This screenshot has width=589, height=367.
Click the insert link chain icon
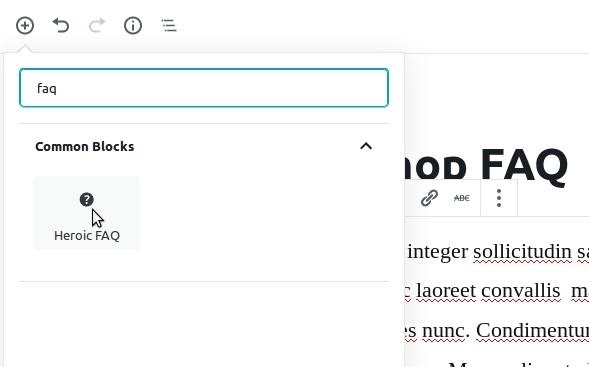[x=429, y=198]
